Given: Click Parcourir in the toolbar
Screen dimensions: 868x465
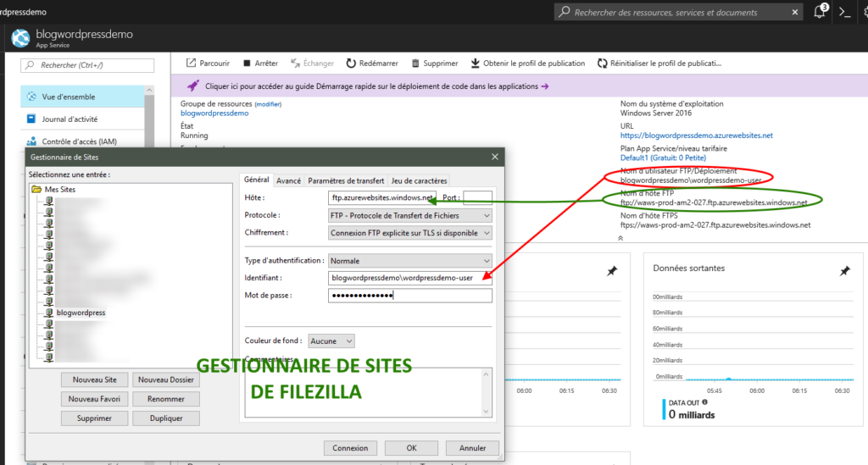Looking at the screenshot, I should pyautogui.click(x=208, y=63).
